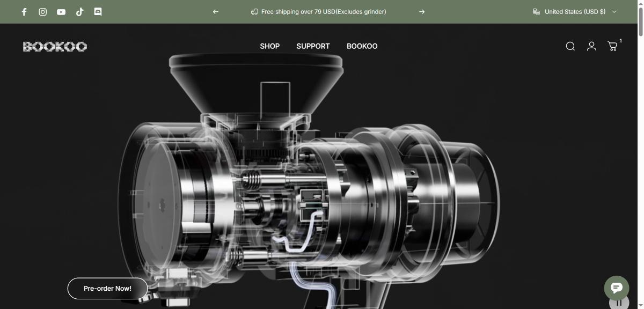
Task: Open the search magnifier icon
Action: [570, 46]
